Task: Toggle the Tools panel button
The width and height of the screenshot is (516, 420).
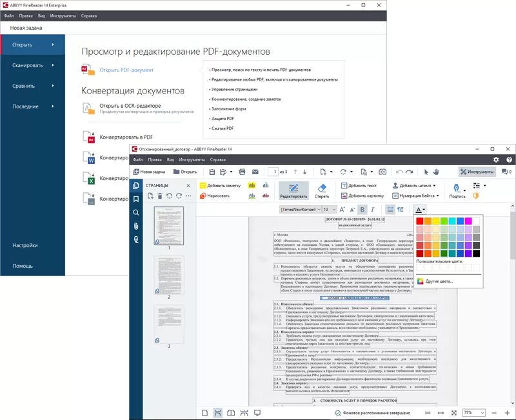Action: click(477, 172)
